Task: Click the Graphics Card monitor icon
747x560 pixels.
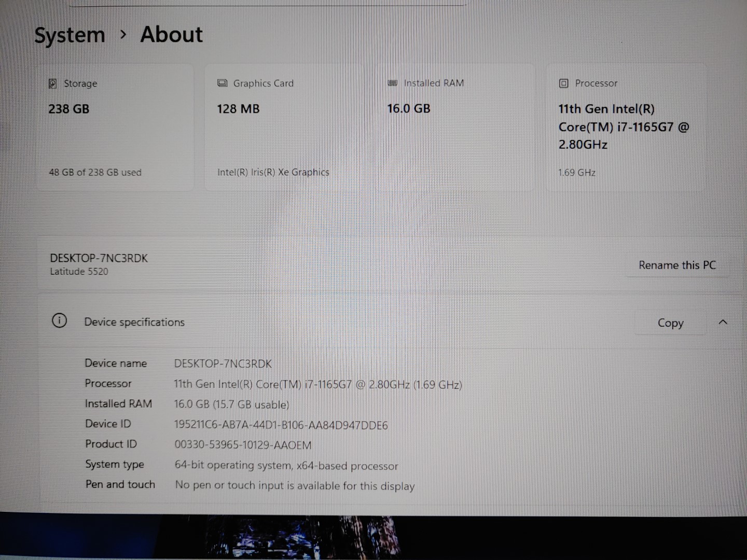Action: tap(223, 83)
